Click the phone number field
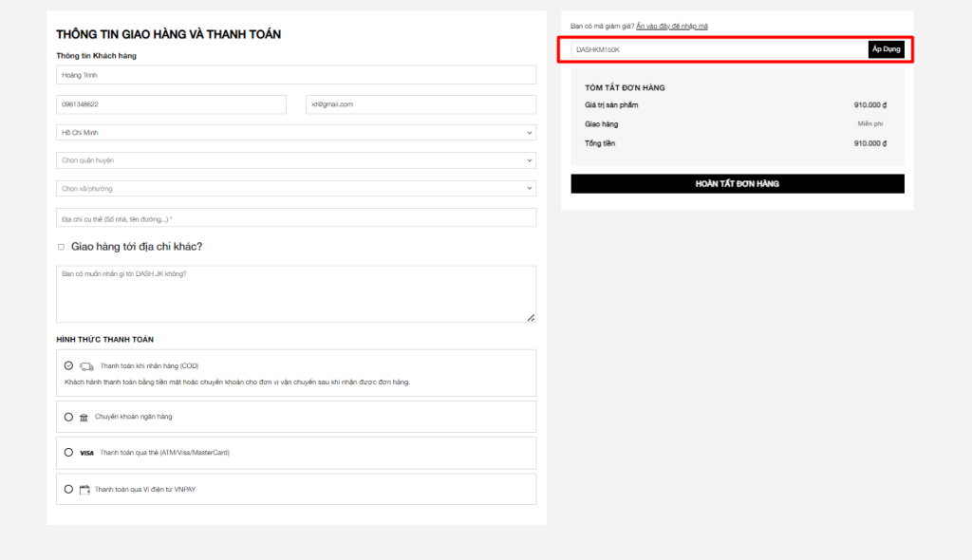972x560 pixels. click(171, 104)
